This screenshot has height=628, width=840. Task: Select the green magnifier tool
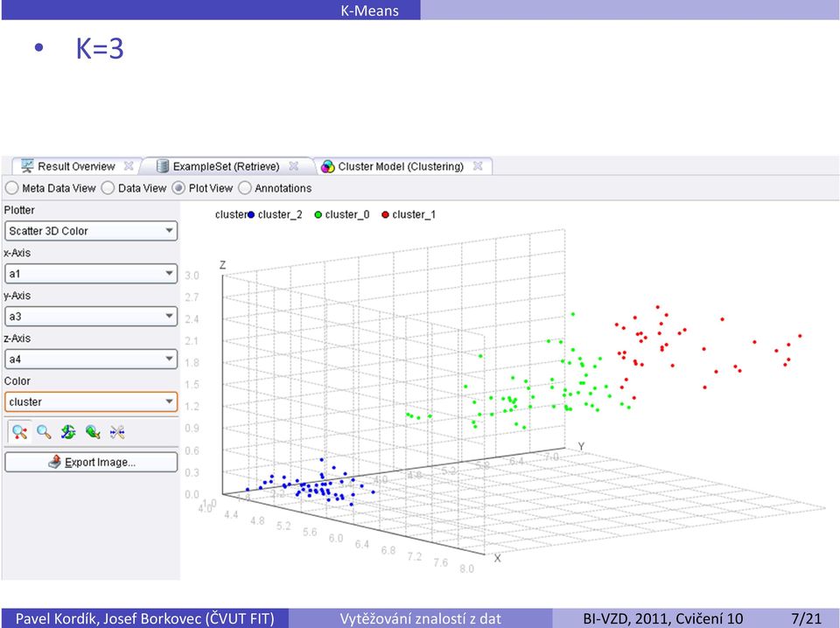[93, 432]
